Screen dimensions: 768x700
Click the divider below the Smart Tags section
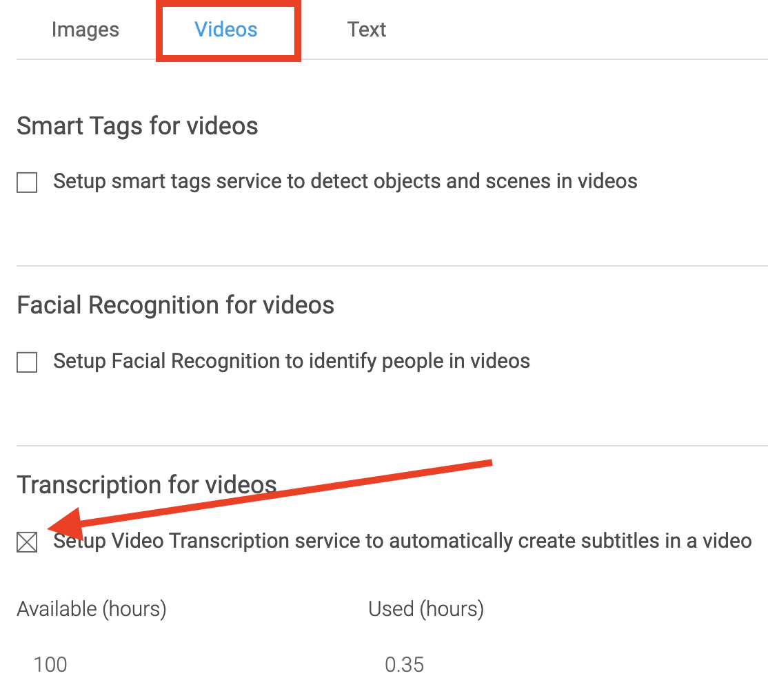point(392,266)
